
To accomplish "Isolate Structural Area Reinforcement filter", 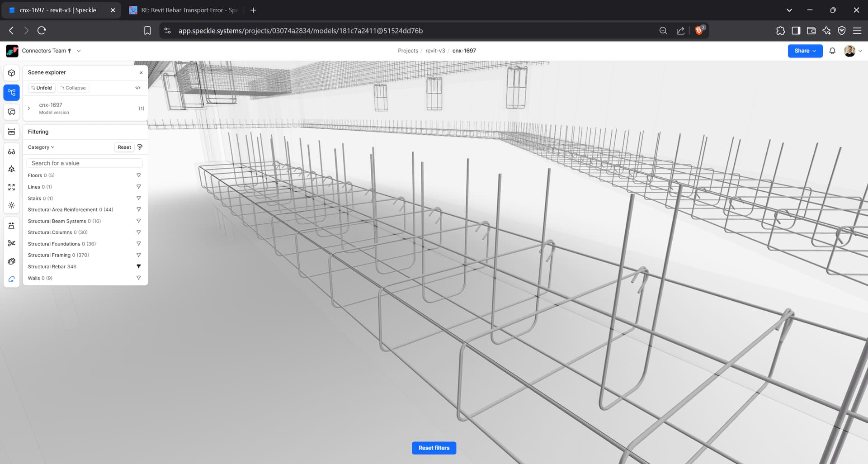I will [139, 209].
